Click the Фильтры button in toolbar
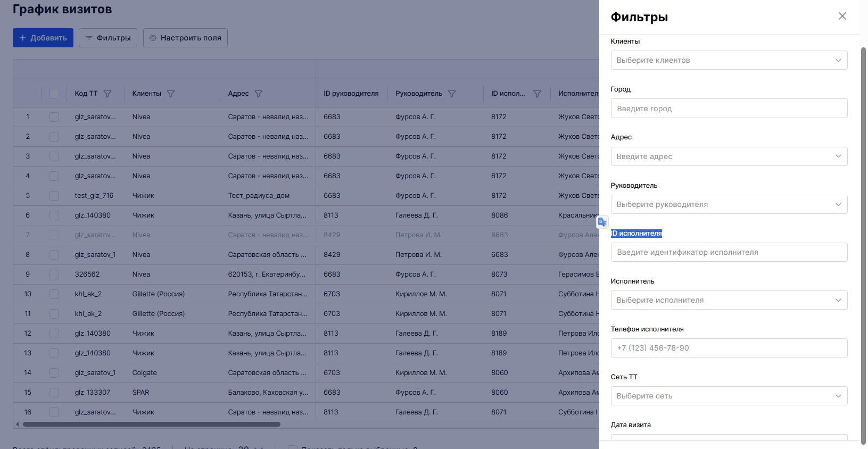The height and width of the screenshot is (449, 868). pyautogui.click(x=108, y=38)
